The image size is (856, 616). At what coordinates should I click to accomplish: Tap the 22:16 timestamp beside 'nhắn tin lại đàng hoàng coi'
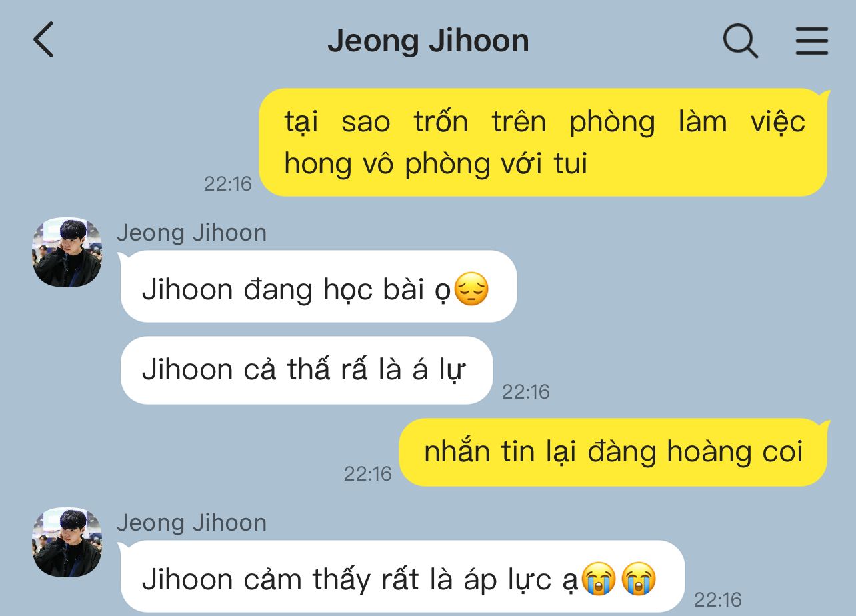[368, 474]
